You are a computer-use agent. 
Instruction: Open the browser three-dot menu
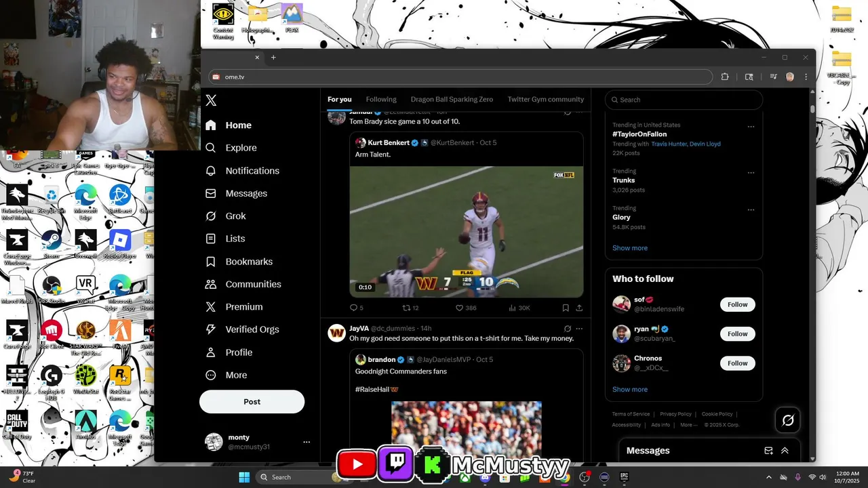[x=805, y=77]
